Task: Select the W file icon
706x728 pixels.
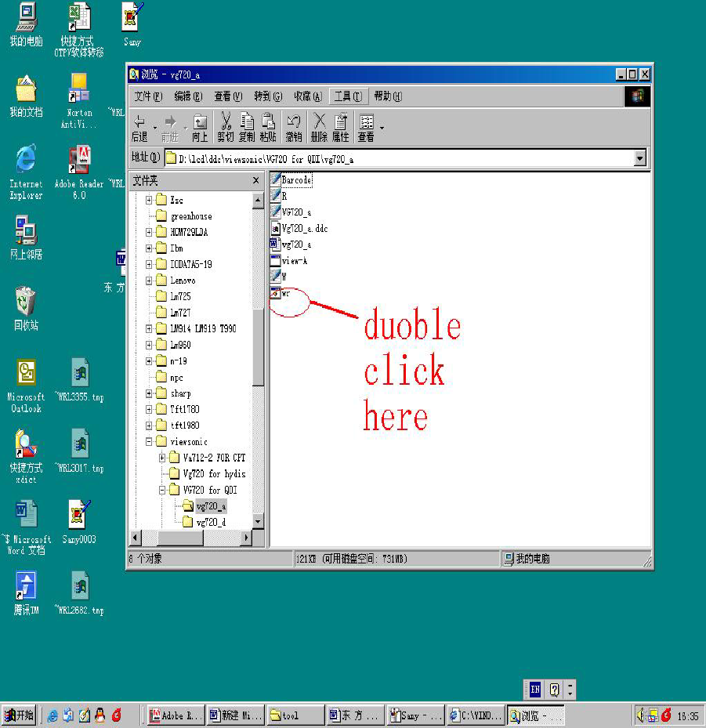Action: [276, 277]
